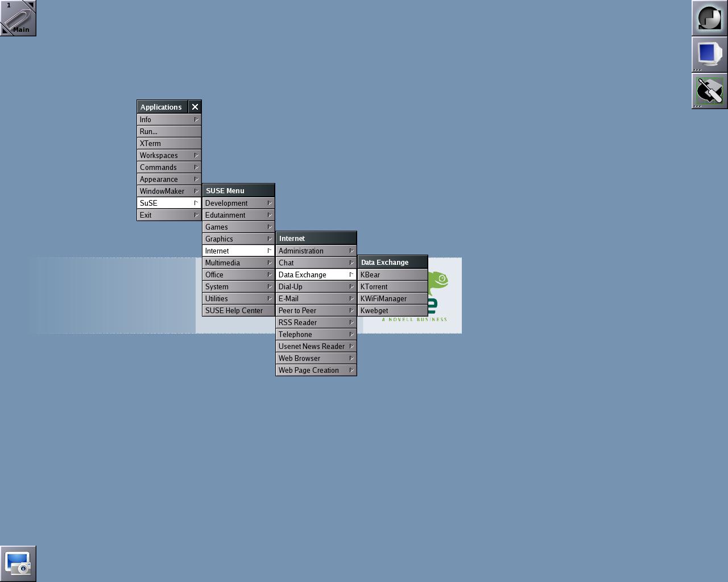Open the Telephone submenu
The width and height of the screenshot is (728, 582).
pyautogui.click(x=316, y=334)
